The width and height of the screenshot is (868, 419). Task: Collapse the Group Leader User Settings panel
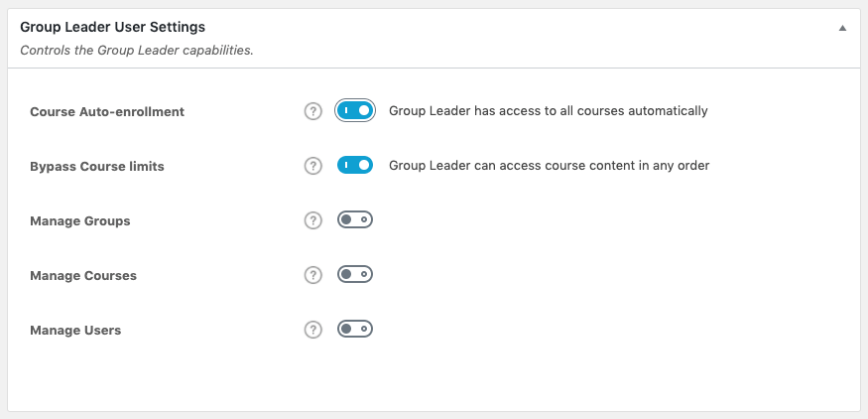[842, 29]
